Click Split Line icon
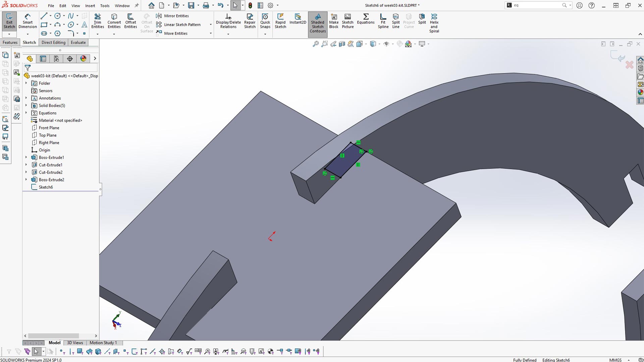The height and width of the screenshot is (362, 644). (396, 21)
